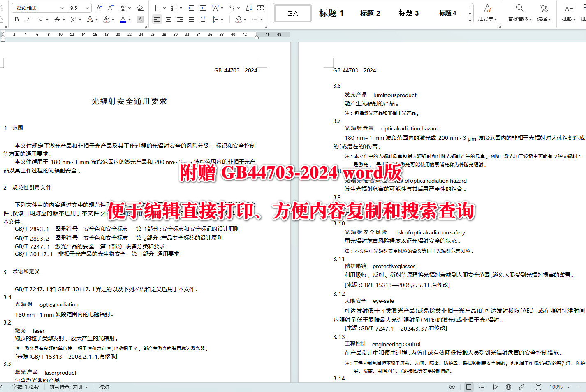Insert a numbered list
This screenshot has height=392, width=586.
174,8
